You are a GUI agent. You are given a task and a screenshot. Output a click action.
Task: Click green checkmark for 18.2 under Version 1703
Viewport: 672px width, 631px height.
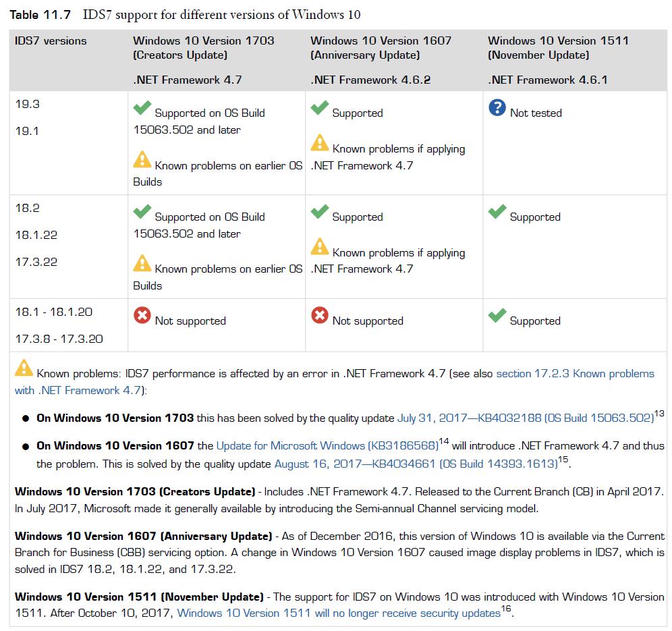[x=142, y=211]
